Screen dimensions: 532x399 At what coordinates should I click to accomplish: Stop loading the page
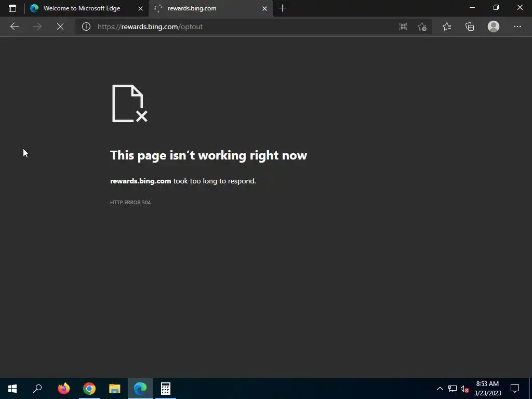60,26
